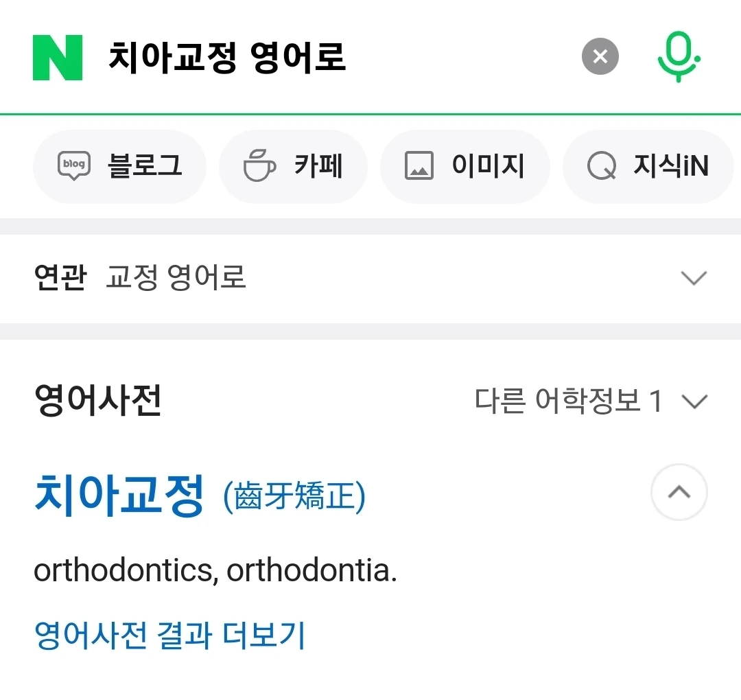The height and width of the screenshot is (700, 741).
Task: Tap the 영어사전 section heading
Action: tap(98, 401)
